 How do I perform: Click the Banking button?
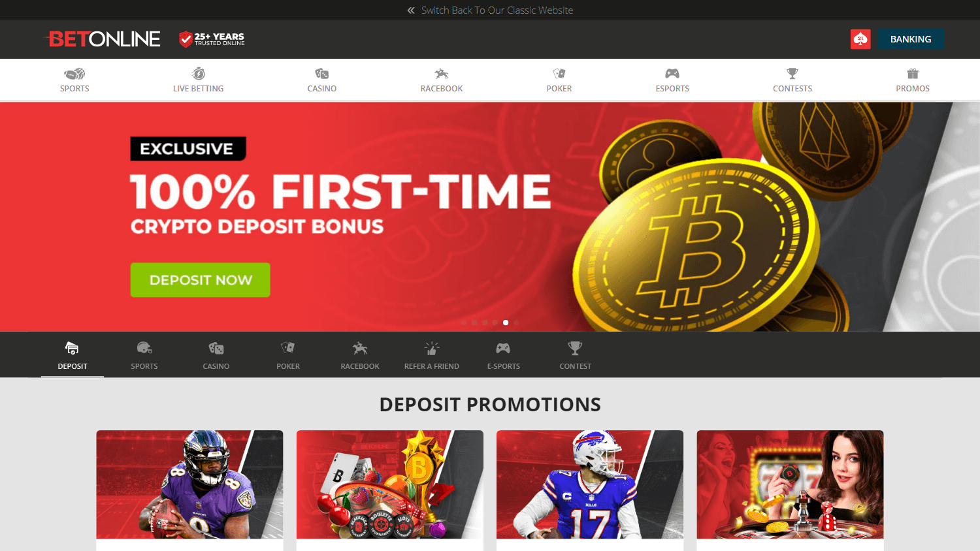pos(911,39)
